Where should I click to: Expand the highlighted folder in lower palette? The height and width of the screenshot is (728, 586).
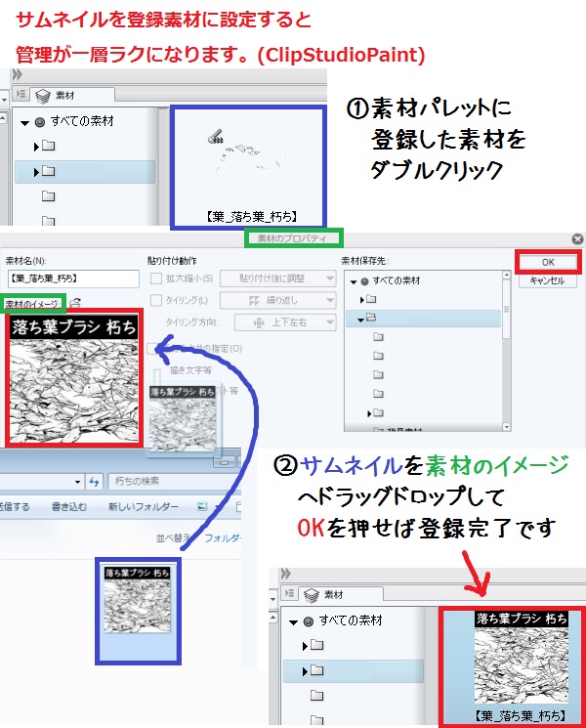point(305,671)
